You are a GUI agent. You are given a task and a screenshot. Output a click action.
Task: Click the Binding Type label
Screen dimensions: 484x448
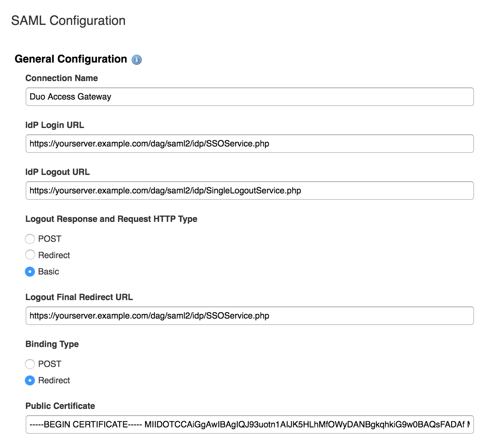[52, 344]
